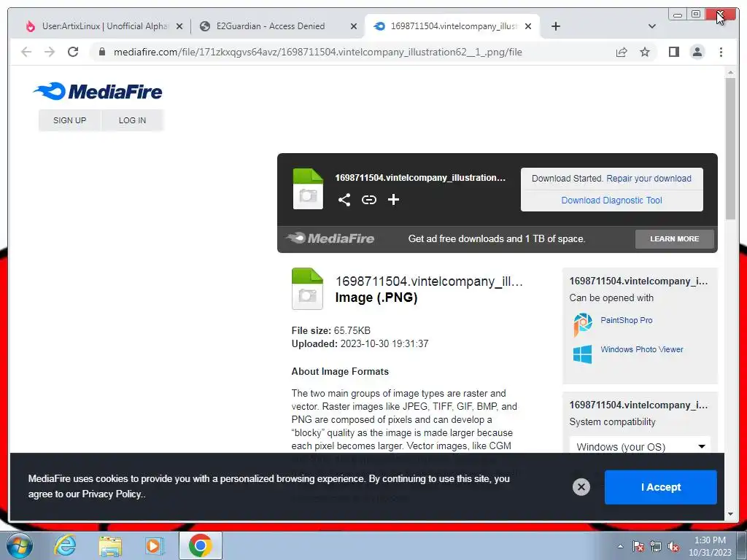Click the page vertical scrollbar thumb
747x560 pixels.
click(730, 149)
